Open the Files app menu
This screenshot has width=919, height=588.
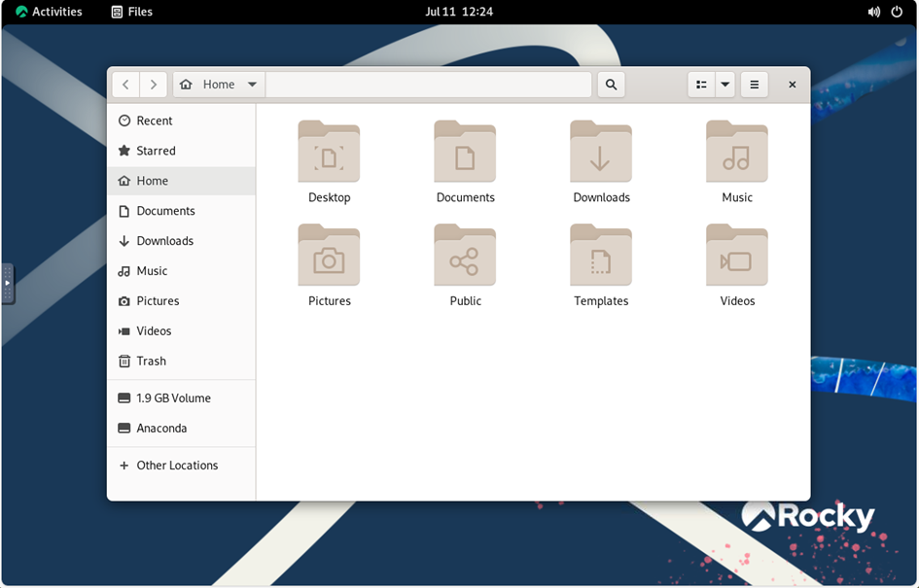click(132, 12)
